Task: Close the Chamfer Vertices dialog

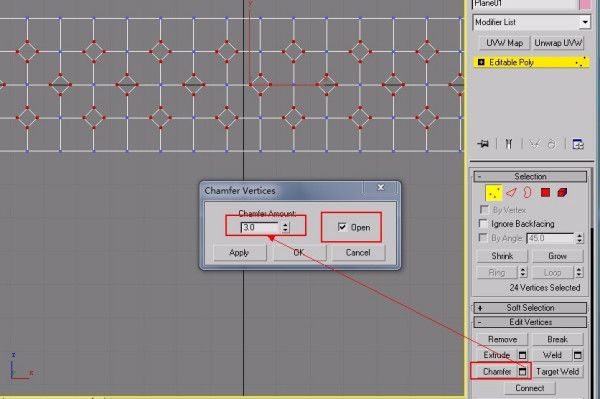Action: (x=380, y=187)
